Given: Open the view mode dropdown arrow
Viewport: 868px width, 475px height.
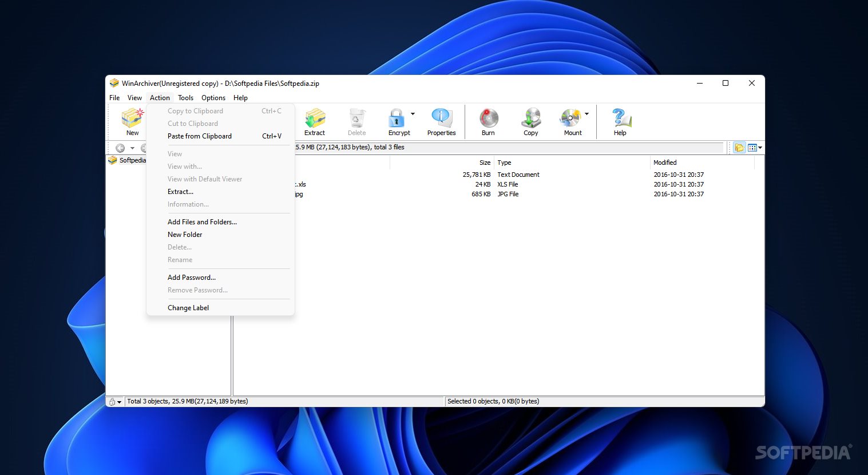Looking at the screenshot, I should (x=760, y=148).
